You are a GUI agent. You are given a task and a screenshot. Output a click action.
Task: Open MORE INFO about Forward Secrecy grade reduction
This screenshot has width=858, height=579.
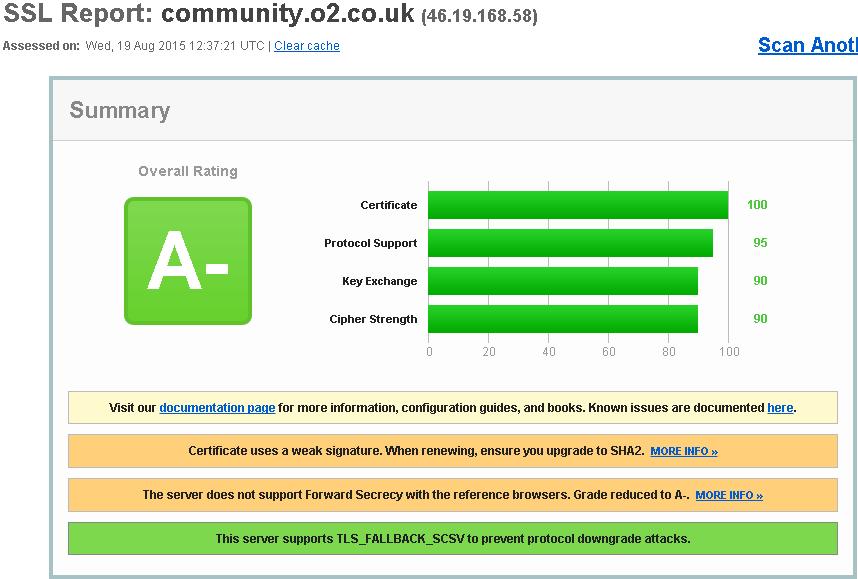pos(729,494)
